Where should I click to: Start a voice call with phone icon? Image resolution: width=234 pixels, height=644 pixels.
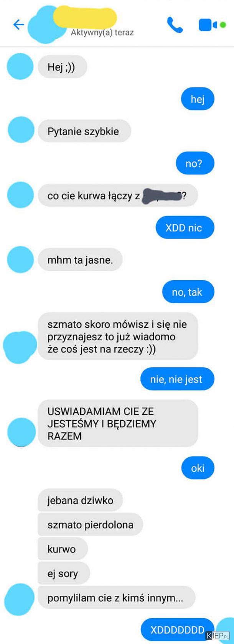(175, 25)
